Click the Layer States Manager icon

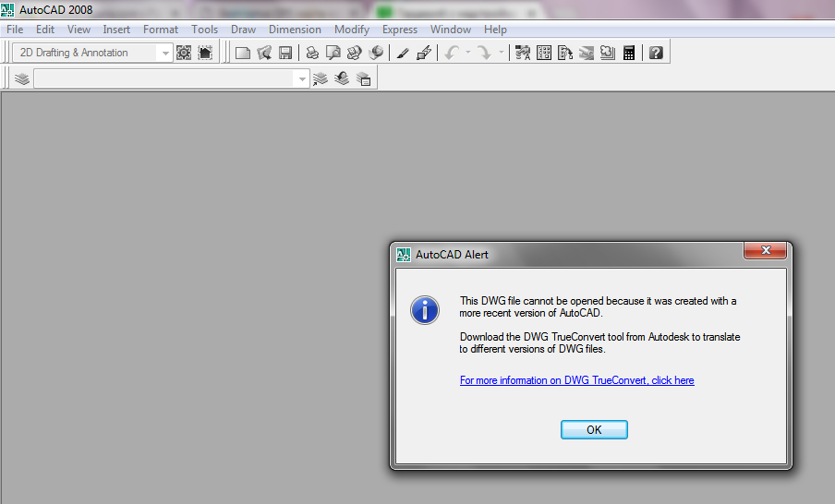pyautogui.click(x=363, y=78)
